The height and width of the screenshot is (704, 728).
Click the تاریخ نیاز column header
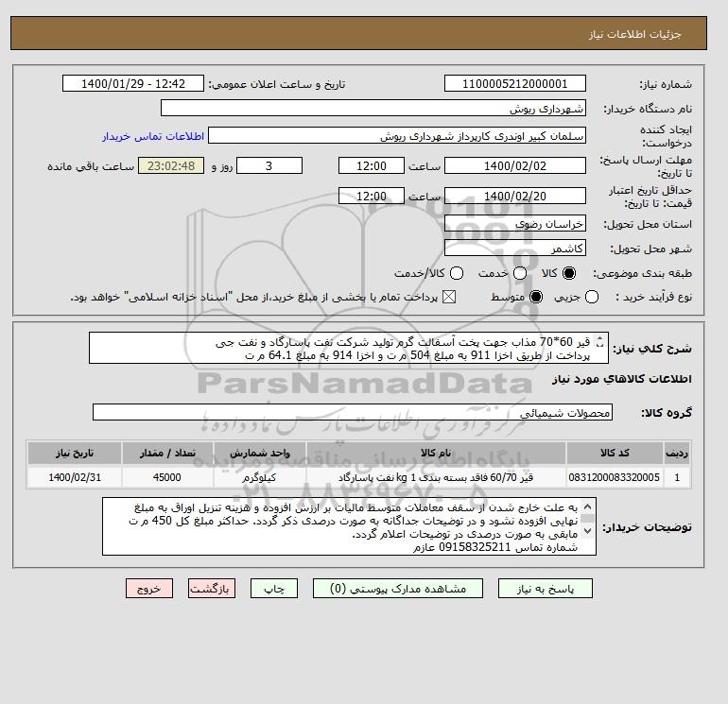pos(75,453)
